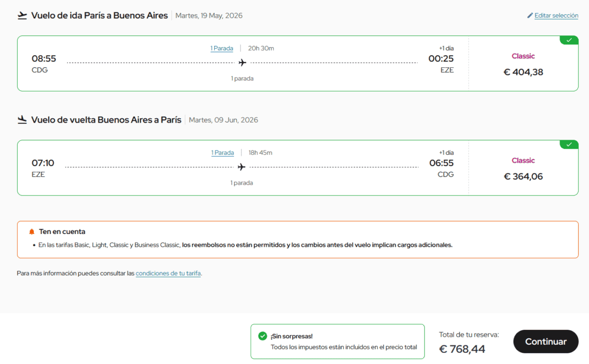Open 1 Parada details for the París–Buenos Aires flight
Image resolution: width=589 pixels, height=364 pixels.
[222, 49]
